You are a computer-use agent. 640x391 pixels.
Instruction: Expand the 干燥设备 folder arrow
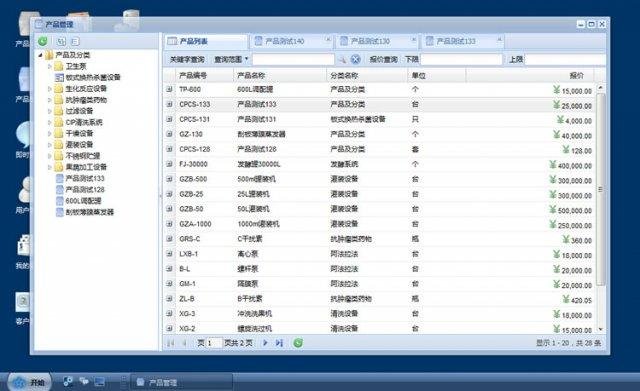point(50,133)
